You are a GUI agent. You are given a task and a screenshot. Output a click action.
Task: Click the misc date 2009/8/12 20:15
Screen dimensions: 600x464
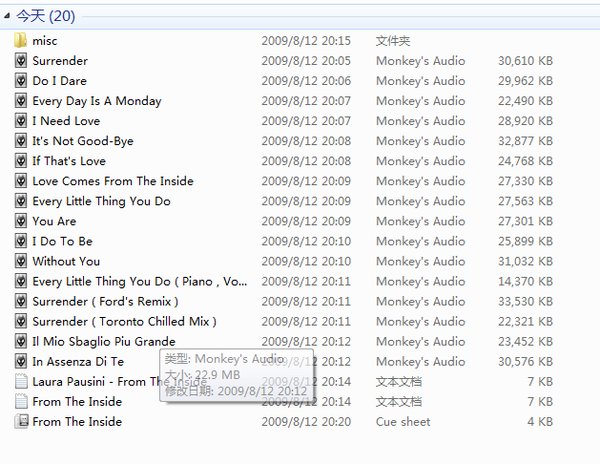tap(306, 41)
